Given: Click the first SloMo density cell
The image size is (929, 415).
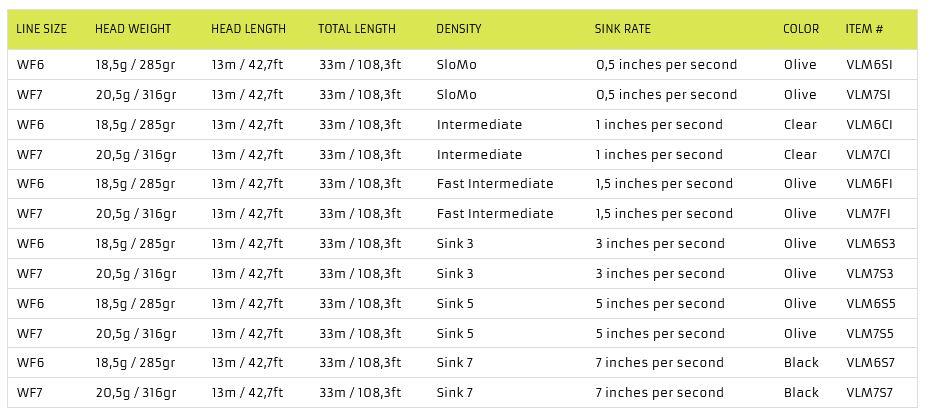Looking at the screenshot, I should tap(457, 65).
